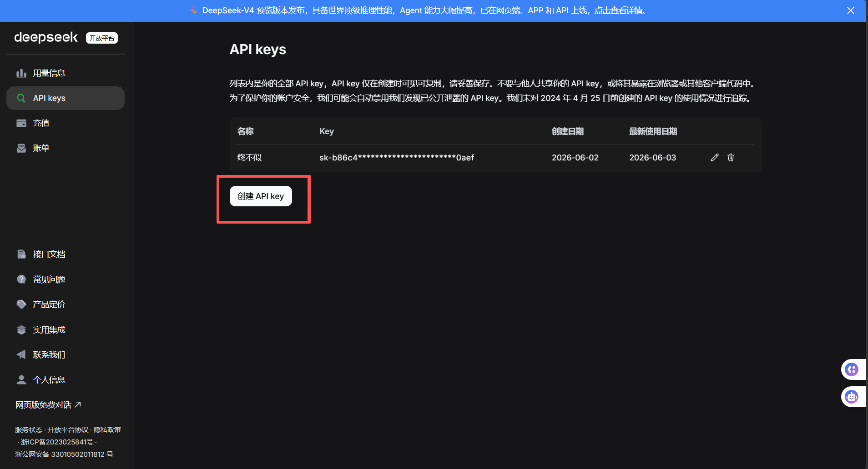Open 点击查看详情 link in banner
The height and width of the screenshot is (469, 868).
(x=619, y=10)
